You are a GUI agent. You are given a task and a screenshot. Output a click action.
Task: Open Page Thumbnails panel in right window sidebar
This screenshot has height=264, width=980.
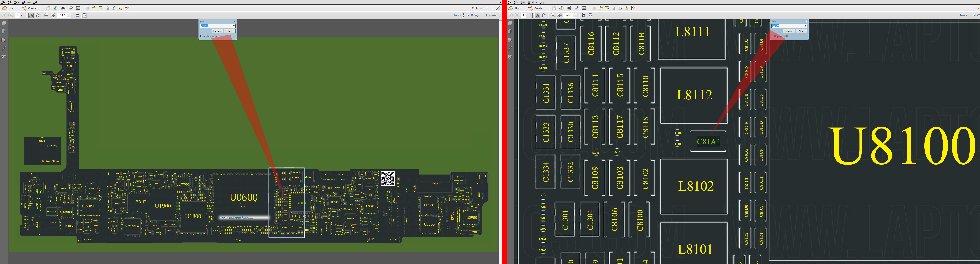pos(510,23)
